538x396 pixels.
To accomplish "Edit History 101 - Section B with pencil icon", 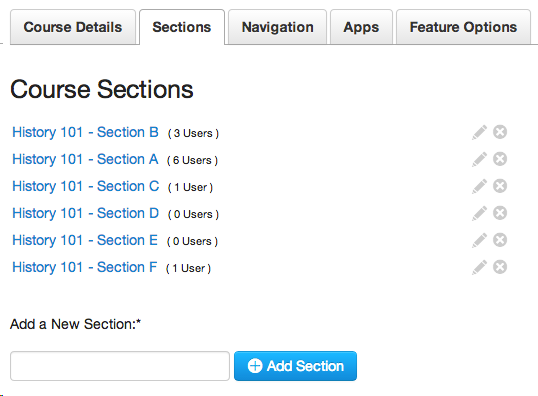I will click(x=479, y=132).
